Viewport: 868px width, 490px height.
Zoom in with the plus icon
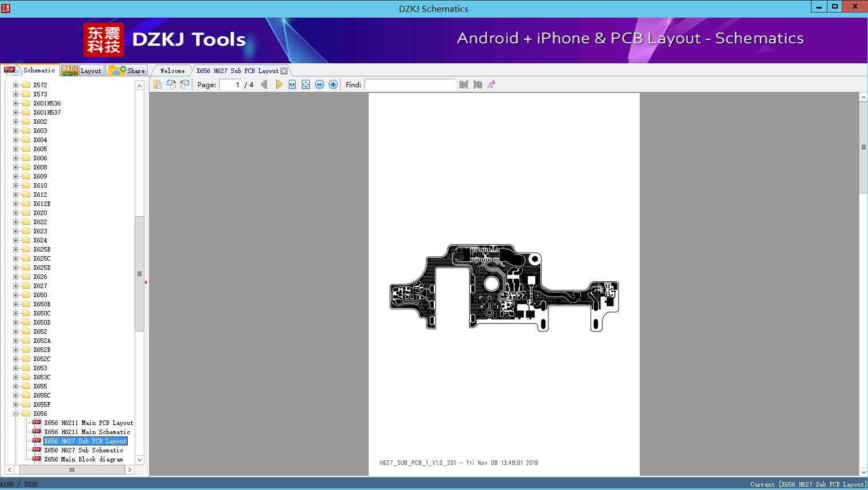[333, 84]
